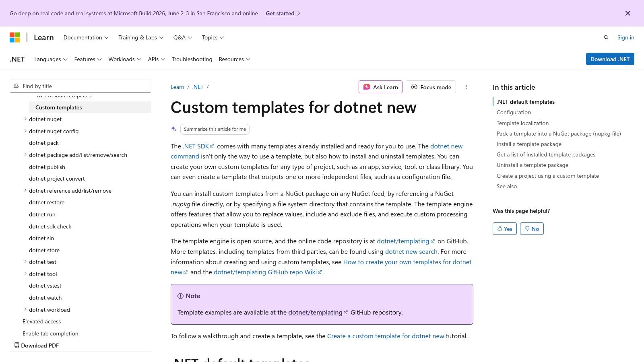Click the Microsoft logo in the header
Viewport: 644px width, 362px height.
(15, 37)
